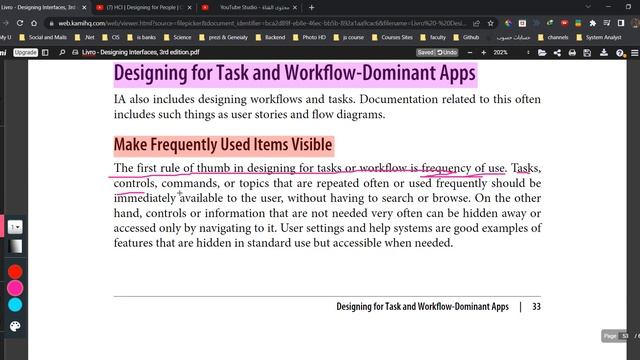Screen dimensions: 640x360
Task: Open a new browser tab
Action: point(311,7)
